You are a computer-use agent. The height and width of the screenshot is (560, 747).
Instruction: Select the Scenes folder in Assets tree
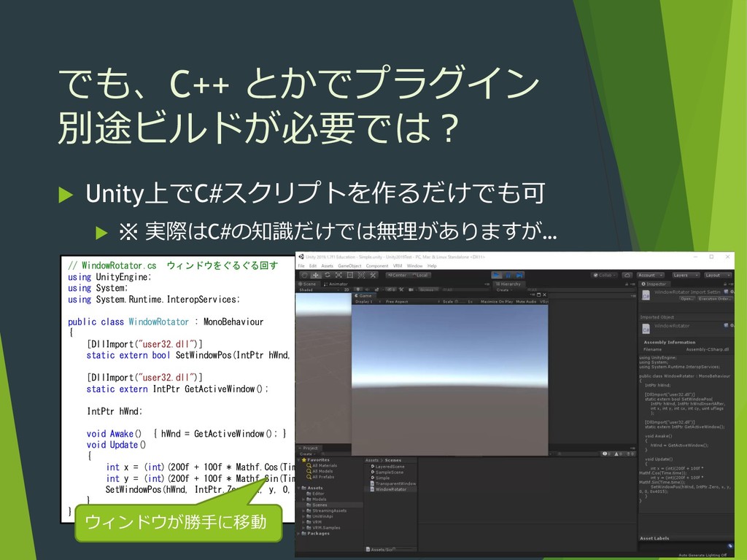tap(320, 505)
